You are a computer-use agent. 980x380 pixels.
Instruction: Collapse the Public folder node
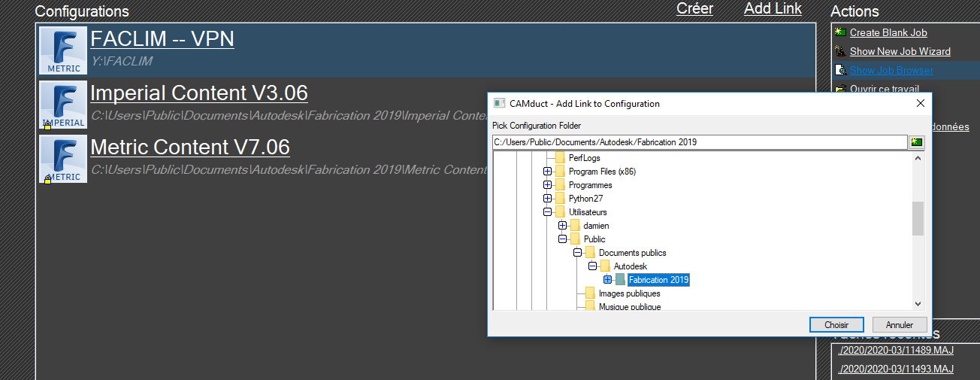563,239
